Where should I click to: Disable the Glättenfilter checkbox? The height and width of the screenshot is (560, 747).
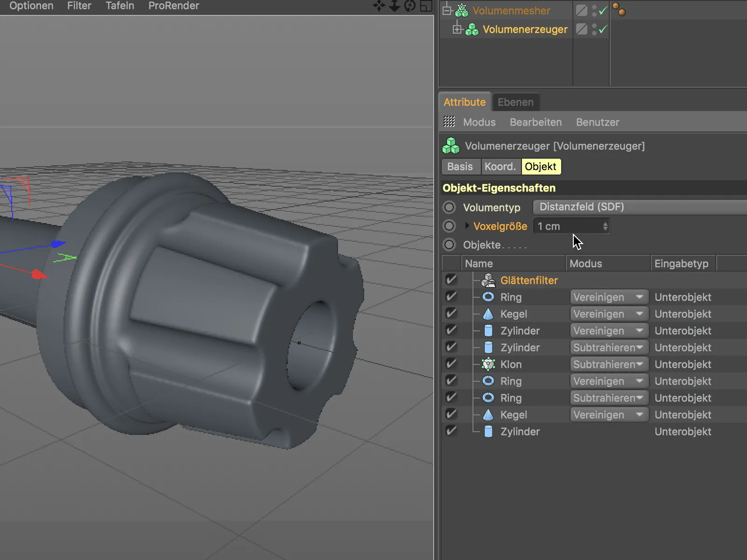(x=451, y=280)
